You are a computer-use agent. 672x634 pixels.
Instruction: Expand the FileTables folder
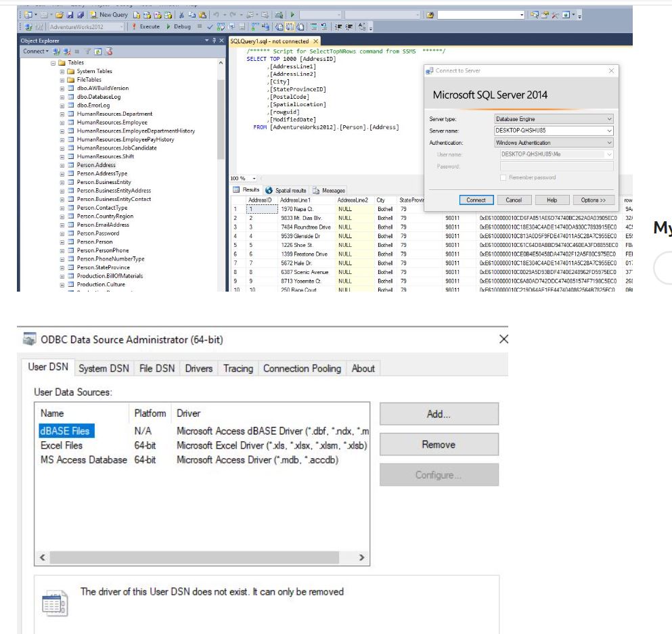pos(62,80)
